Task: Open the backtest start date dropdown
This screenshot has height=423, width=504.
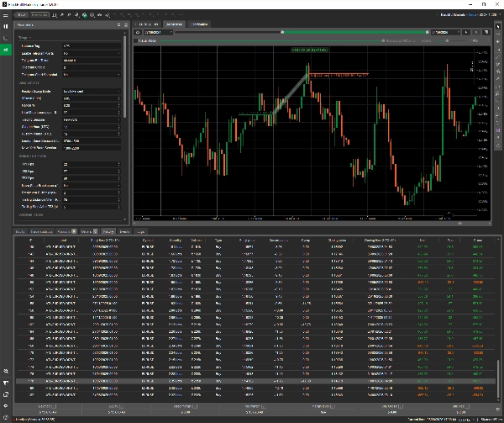Action: [158, 32]
